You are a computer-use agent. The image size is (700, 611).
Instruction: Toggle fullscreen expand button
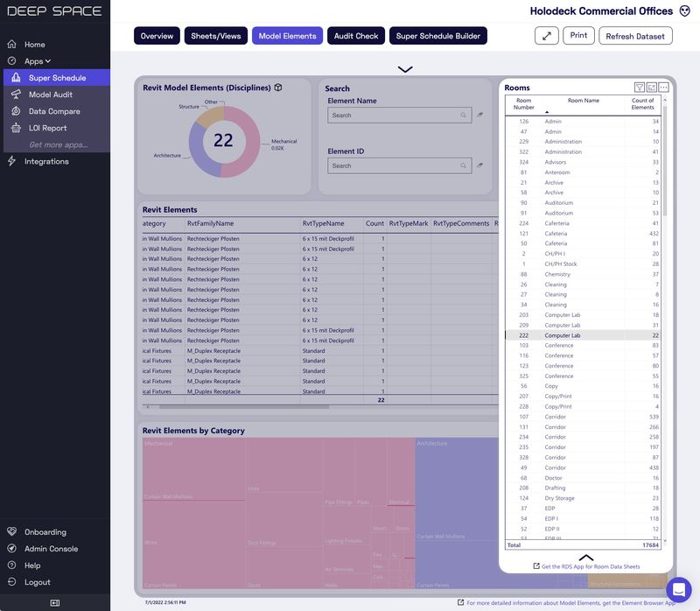pos(546,36)
